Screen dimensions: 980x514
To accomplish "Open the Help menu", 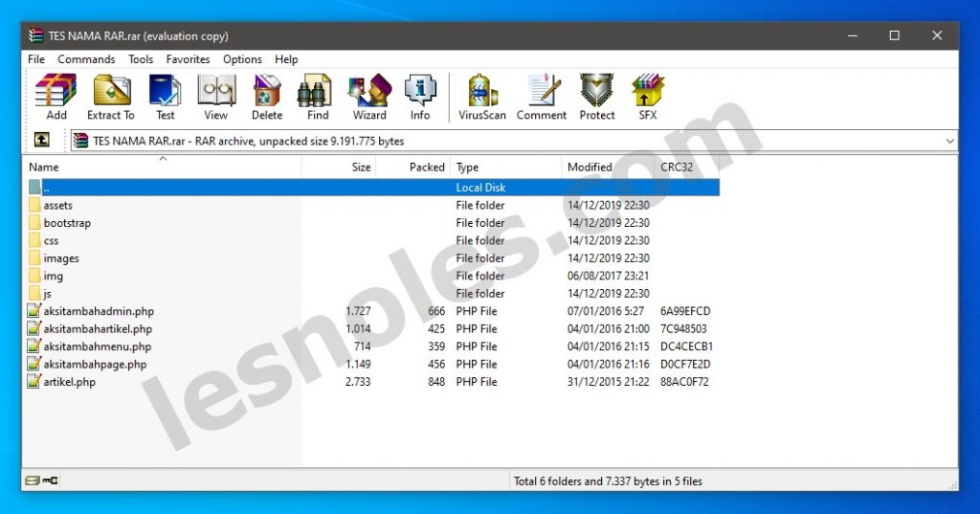I will (286, 59).
